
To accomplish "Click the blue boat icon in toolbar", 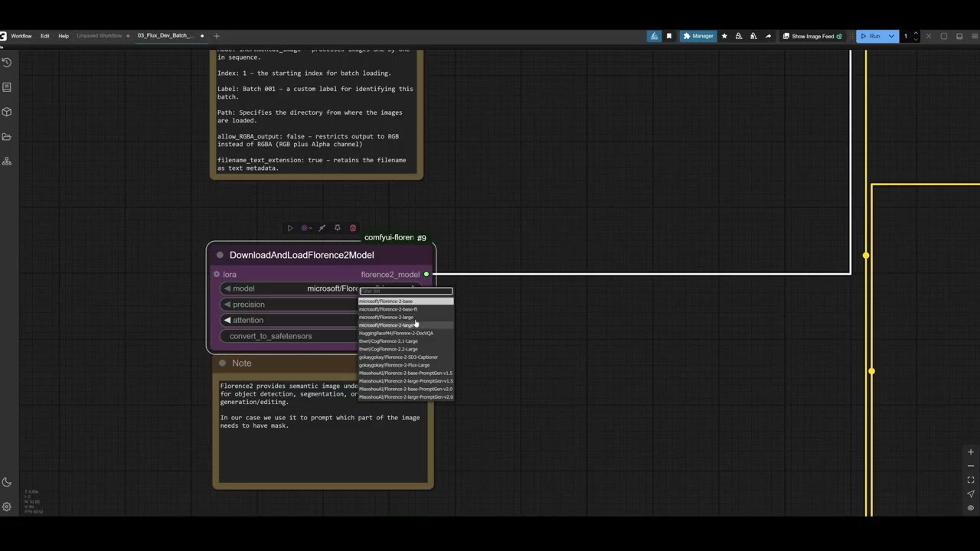I will point(654,36).
